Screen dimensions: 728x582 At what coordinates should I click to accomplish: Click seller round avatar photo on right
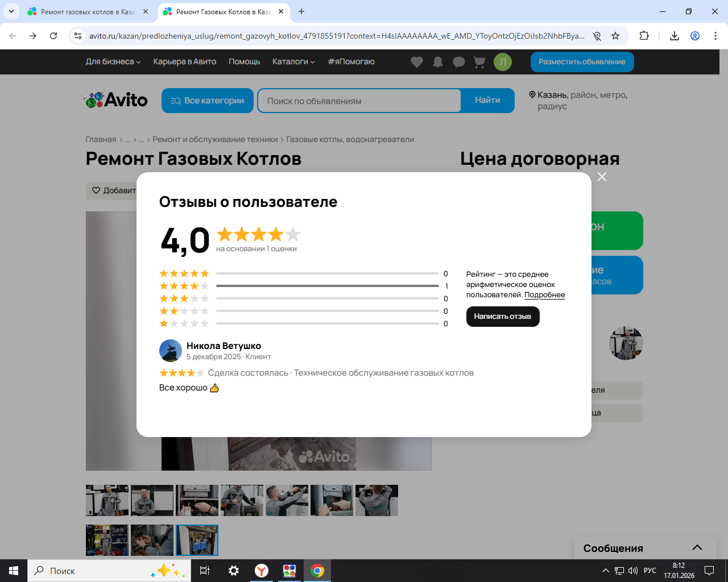[626, 343]
